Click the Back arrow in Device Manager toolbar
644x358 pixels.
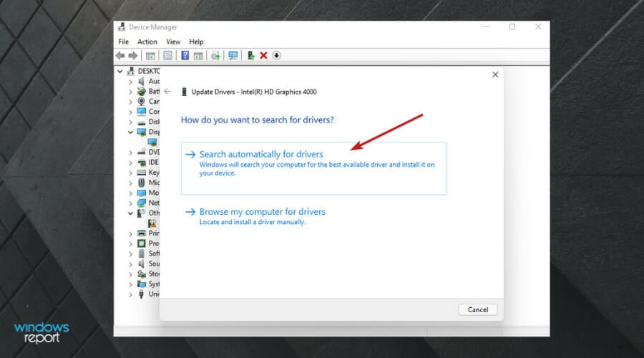pyautogui.click(x=120, y=55)
